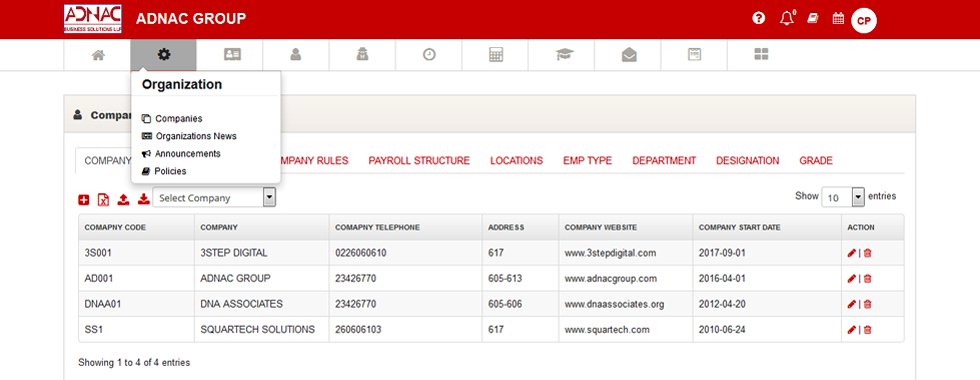This screenshot has width=980, height=380.
Task: Open the Select Company dropdown
Action: (x=214, y=198)
